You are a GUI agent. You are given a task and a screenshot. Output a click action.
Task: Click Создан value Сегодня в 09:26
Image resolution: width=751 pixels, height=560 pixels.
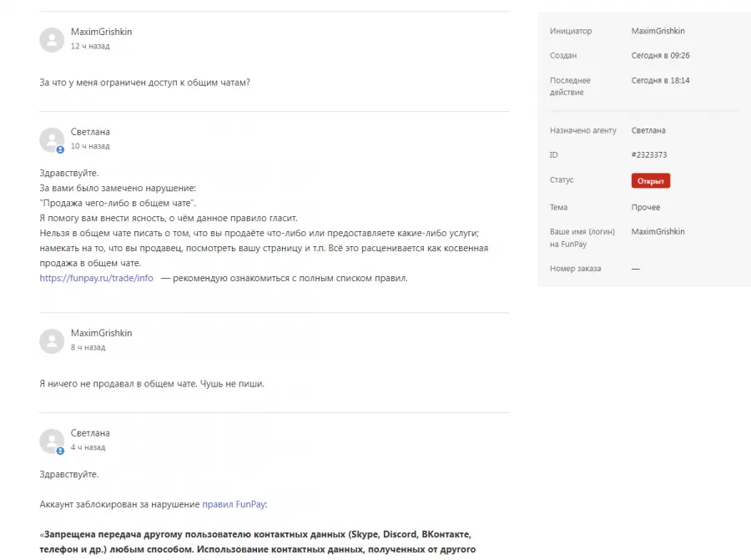[x=661, y=56]
